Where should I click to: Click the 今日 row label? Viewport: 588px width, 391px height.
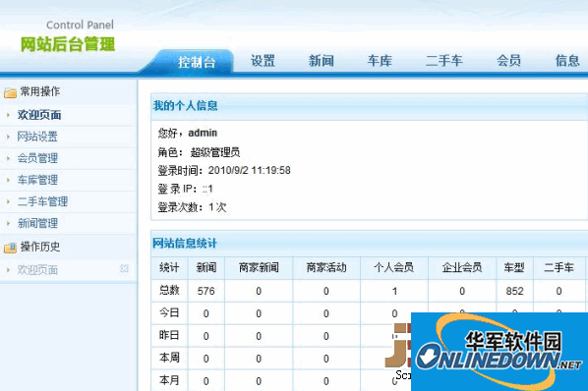(x=169, y=312)
